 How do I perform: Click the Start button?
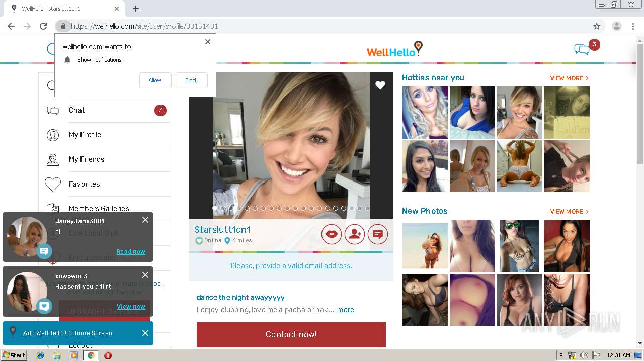click(x=14, y=355)
